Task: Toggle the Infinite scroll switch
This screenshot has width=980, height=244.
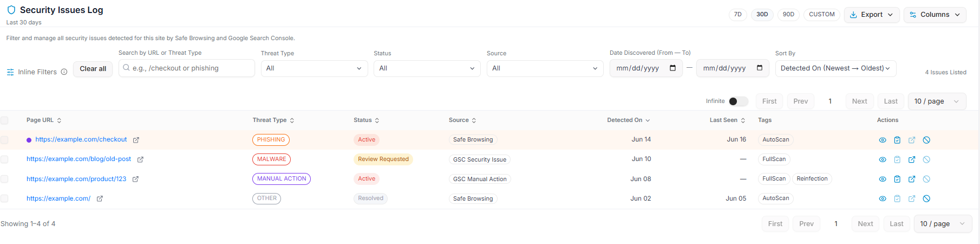Action: 738,101
